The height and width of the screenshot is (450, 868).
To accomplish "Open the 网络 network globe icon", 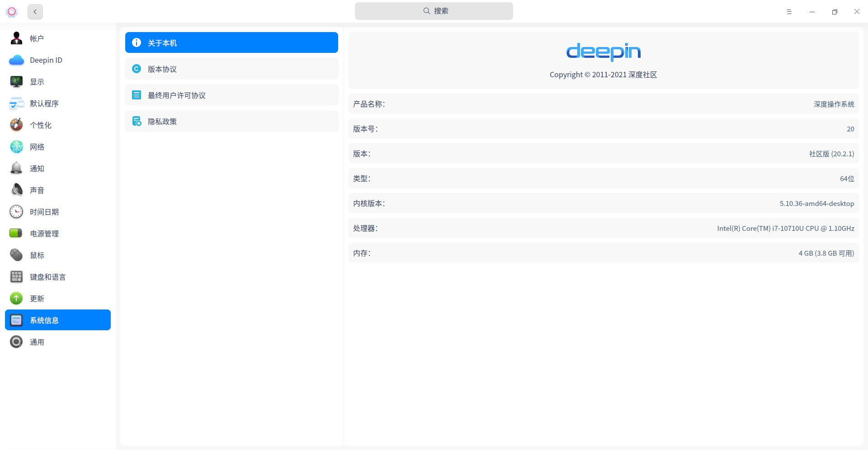I will coord(16,147).
